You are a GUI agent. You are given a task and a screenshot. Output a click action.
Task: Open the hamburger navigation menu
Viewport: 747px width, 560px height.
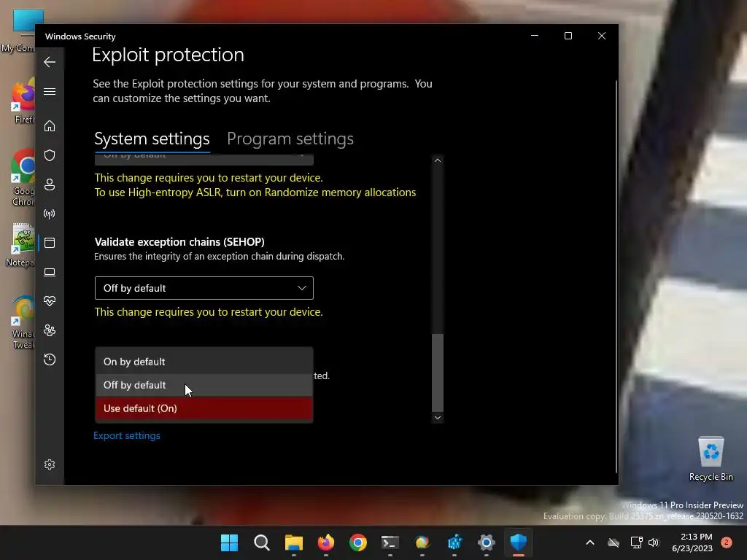[50, 91]
